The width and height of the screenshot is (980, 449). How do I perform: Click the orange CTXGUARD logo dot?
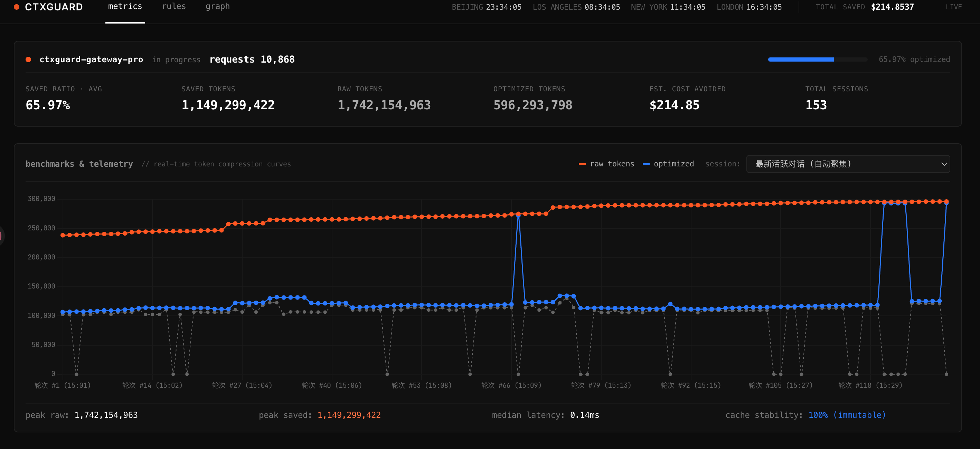click(16, 7)
